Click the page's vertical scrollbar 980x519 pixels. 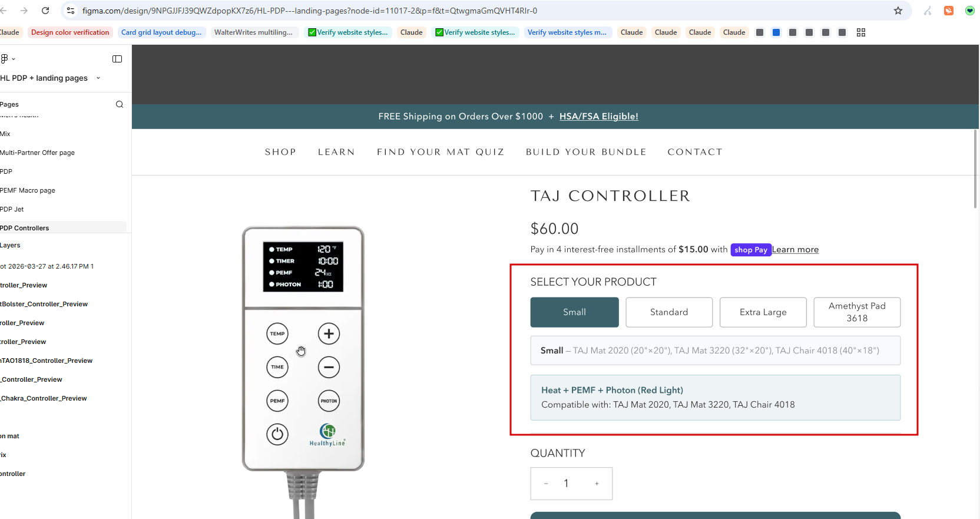tap(975, 169)
